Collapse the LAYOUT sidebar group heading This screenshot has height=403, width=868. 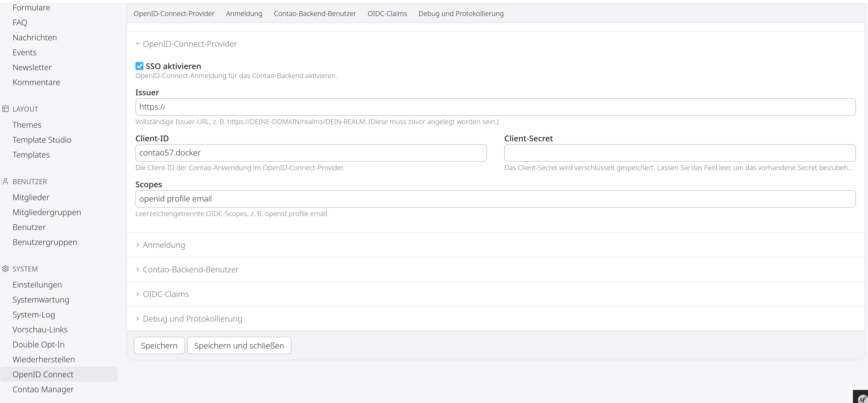pyautogui.click(x=25, y=109)
